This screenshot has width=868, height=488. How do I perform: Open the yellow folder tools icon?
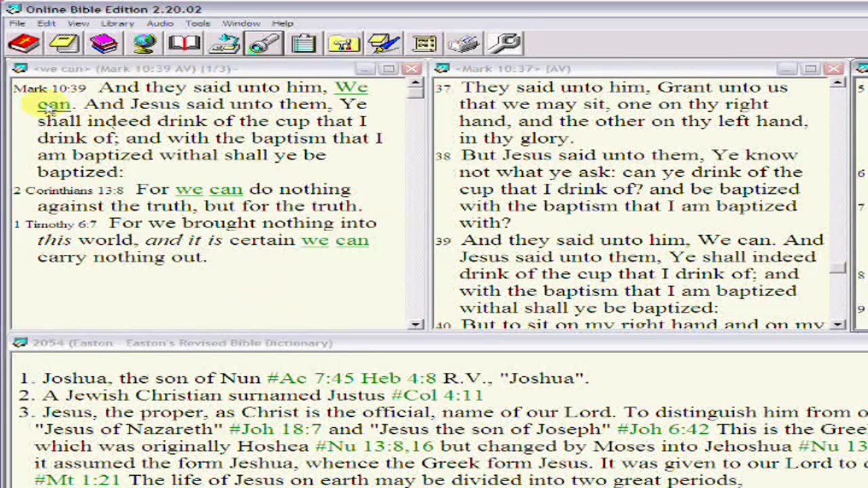click(344, 44)
